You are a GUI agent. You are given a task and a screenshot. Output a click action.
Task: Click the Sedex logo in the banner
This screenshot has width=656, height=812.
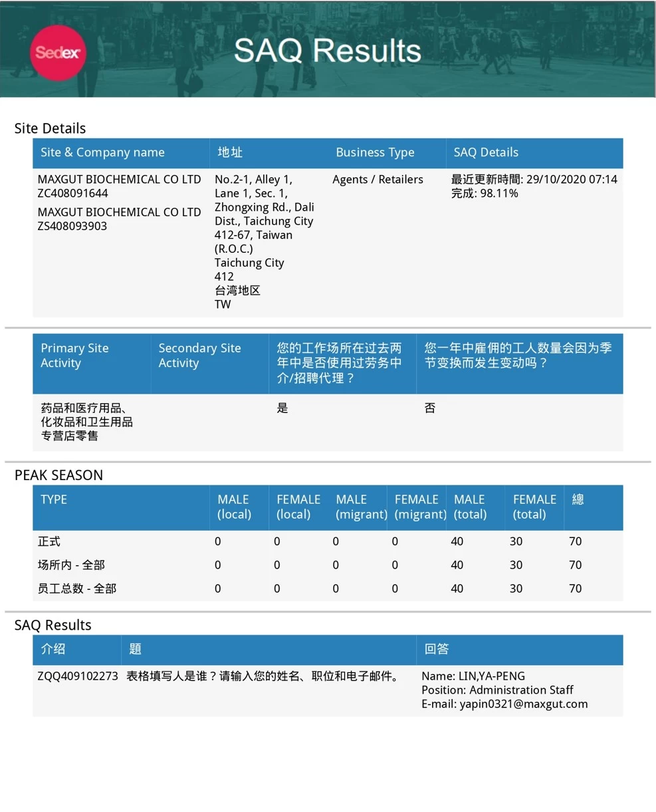point(58,53)
